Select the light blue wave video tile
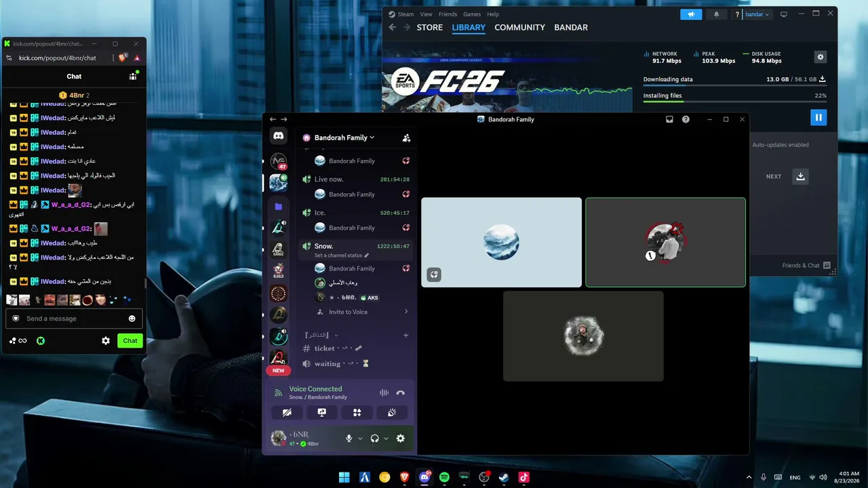The width and height of the screenshot is (868, 488). point(501,242)
